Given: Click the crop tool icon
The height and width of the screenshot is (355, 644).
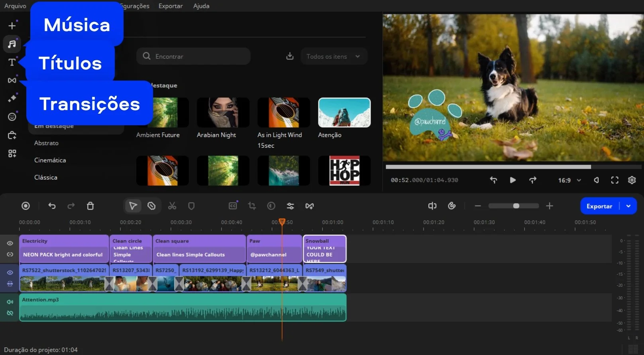Looking at the screenshot, I should coord(252,206).
